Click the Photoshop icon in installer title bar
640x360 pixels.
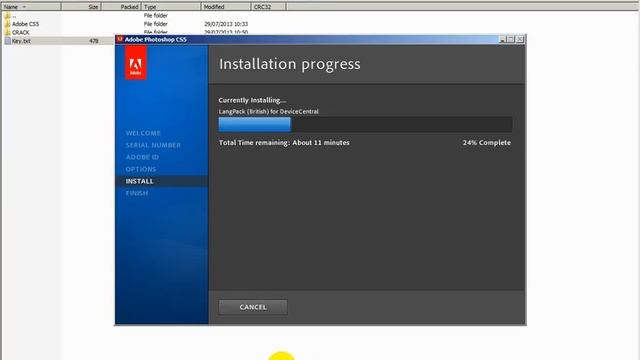coord(120,39)
